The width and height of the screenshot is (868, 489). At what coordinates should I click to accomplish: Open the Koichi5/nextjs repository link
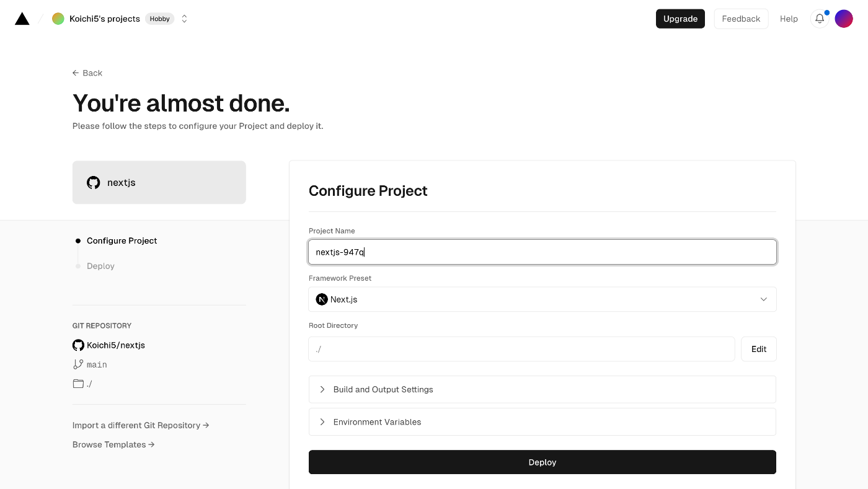pyautogui.click(x=116, y=345)
